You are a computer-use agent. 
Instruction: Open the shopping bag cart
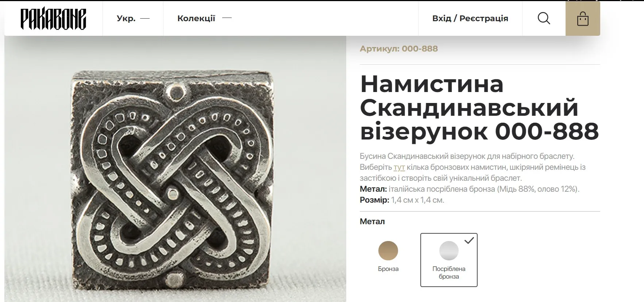pyautogui.click(x=583, y=19)
